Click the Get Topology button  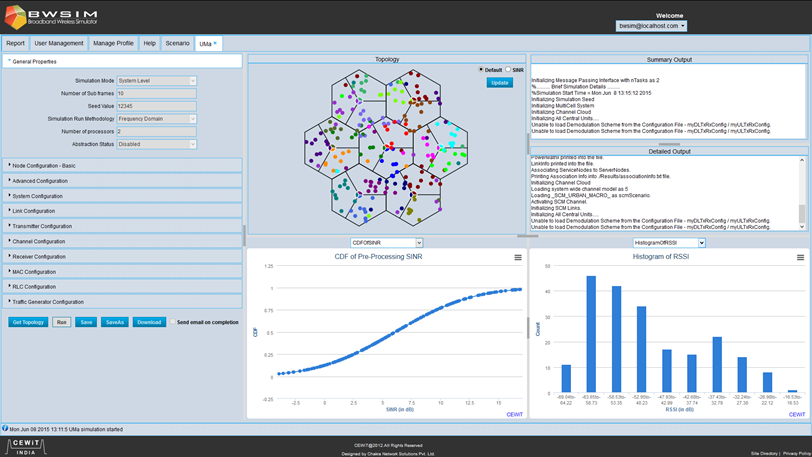click(28, 322)
